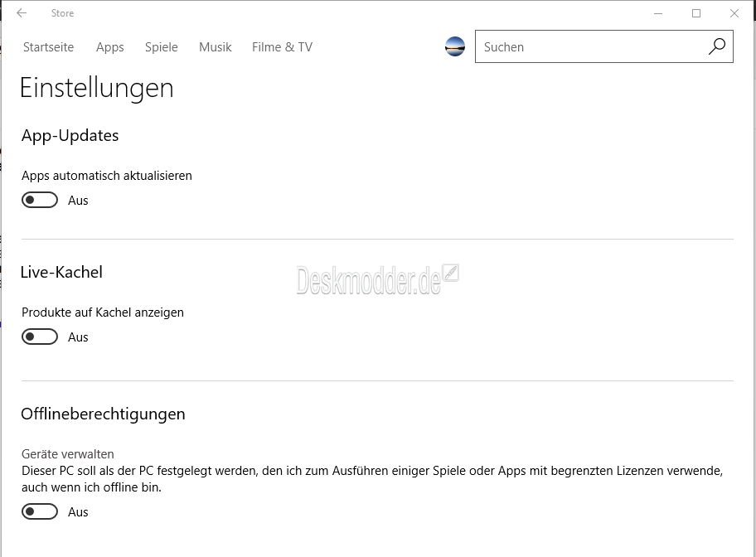The width and height of the screenshot is (756, 557).
Task: Close the Store window
Action: tap(734, 13)
